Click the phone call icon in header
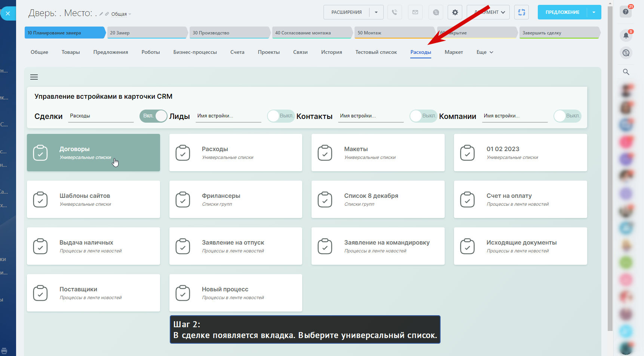 (395, 12)
